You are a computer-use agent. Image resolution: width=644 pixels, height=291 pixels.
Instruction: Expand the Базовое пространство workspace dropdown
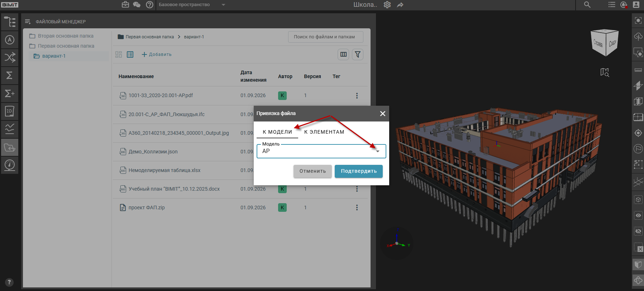pos(192,5)
